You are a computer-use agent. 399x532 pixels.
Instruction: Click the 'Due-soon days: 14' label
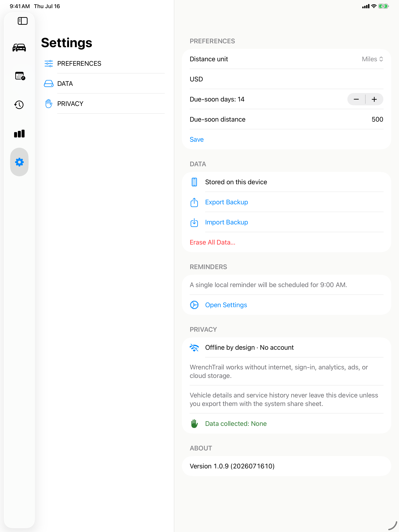click(x=217, y=99)
